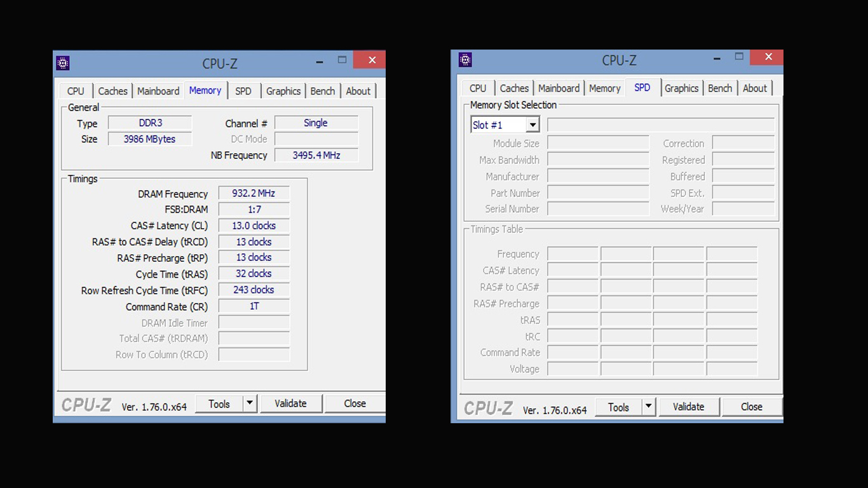Image resolution: width=868 pixels, height=488 pixels.
Task: Click the Cycle Time 32 clocks value
Action: pos(254,274)
